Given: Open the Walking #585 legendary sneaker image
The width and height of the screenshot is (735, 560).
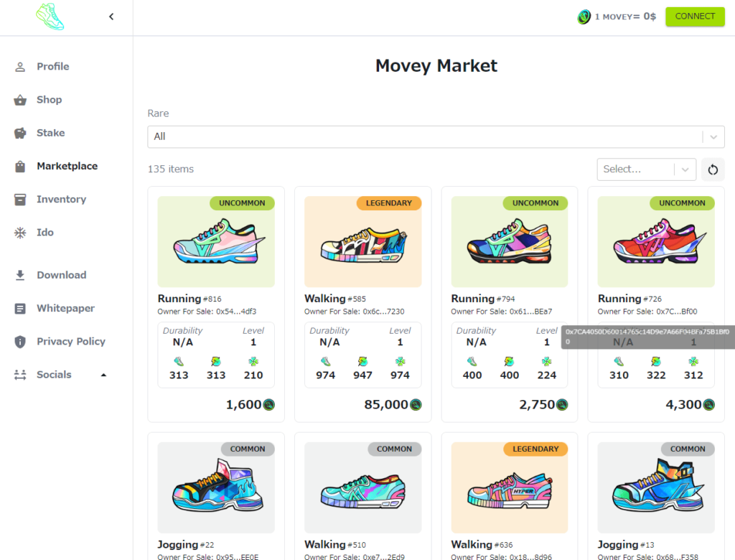Looking at the screenshot, I should coord(362,241).
